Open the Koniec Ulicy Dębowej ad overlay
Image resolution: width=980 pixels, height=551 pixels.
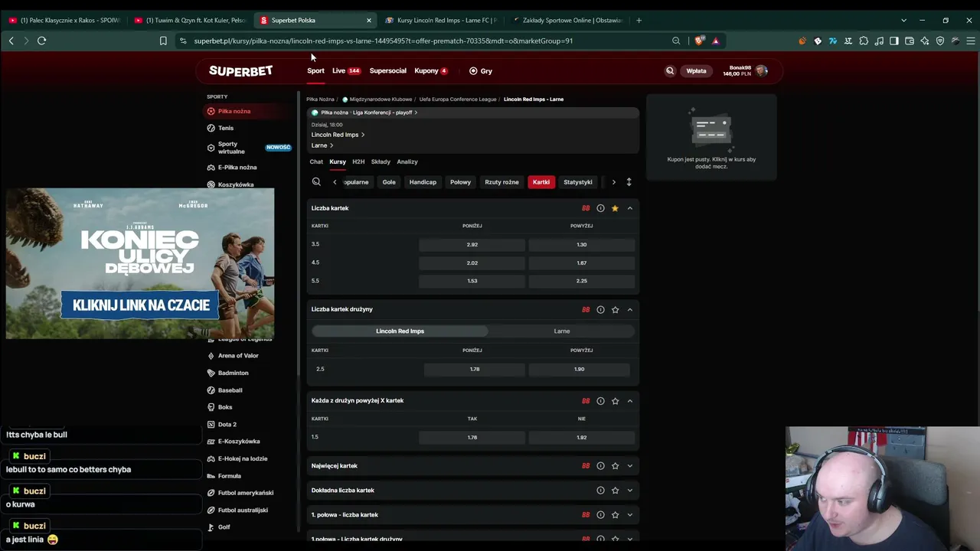click(140, 263)
